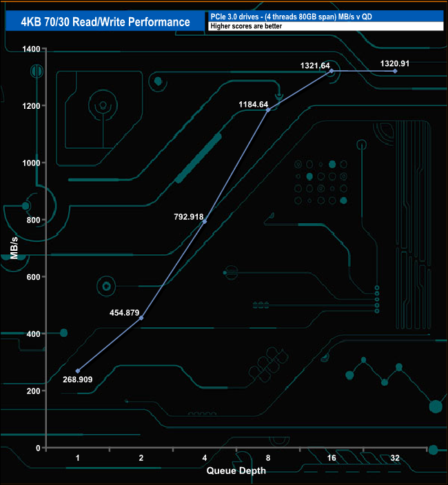Click the x-axis label 4
Image resolution: width=448 pixels, height=485 pixels.
click(205, 457)
